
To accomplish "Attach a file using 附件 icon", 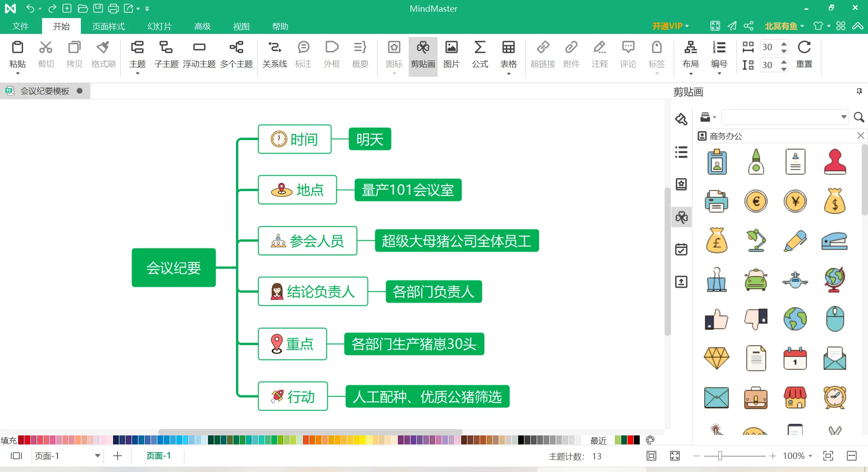I will pos(571,54).
